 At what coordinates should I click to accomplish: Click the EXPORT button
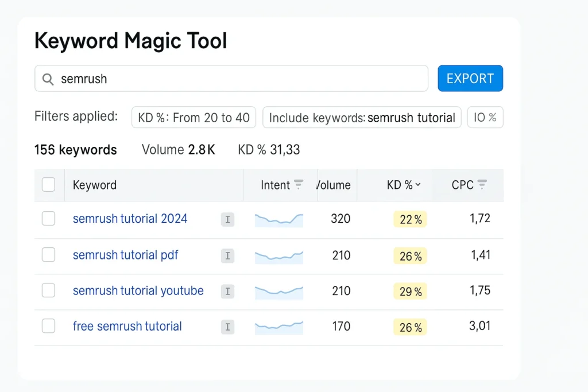tap(470, 78)
